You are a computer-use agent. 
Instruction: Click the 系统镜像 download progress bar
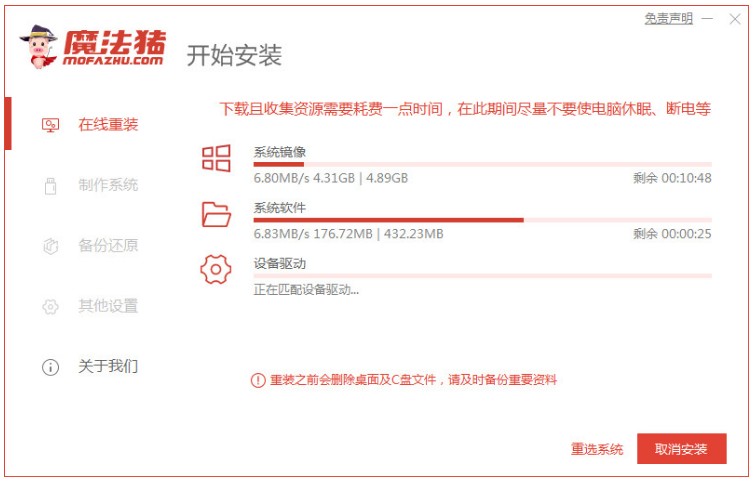click(x=482, y=164)
